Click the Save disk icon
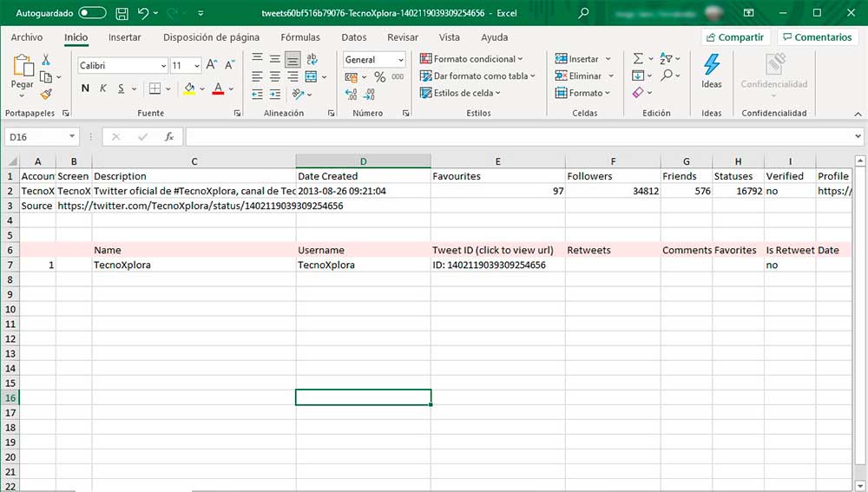868x492 pixels. coord(122,13)
